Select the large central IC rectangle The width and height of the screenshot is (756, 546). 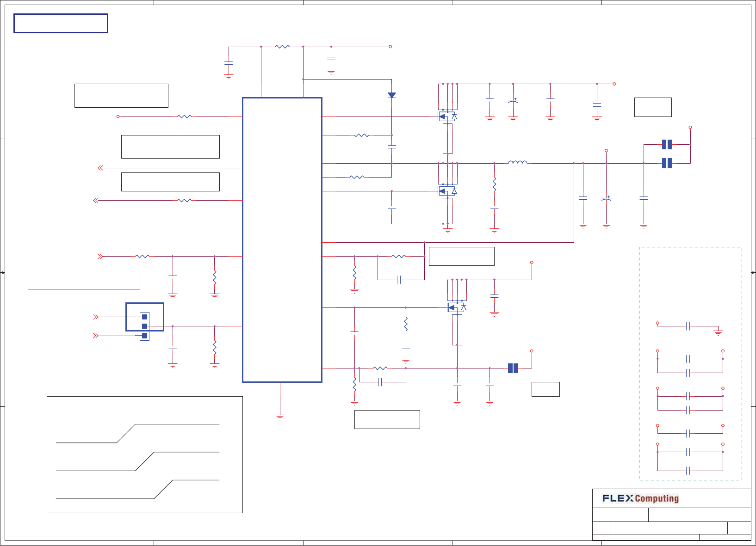[x=282, y=240]
